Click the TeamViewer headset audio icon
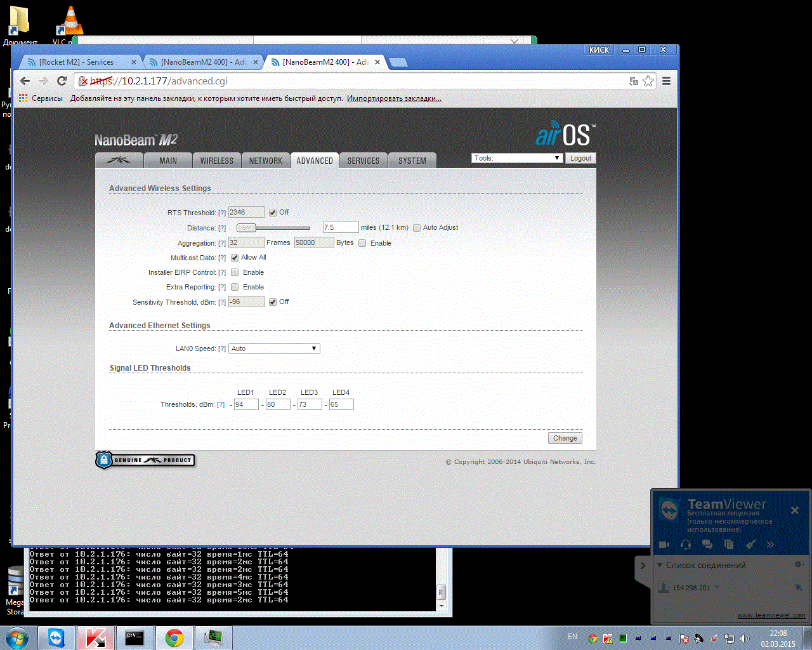Screen dimensions: 812x650 (686, 545)
